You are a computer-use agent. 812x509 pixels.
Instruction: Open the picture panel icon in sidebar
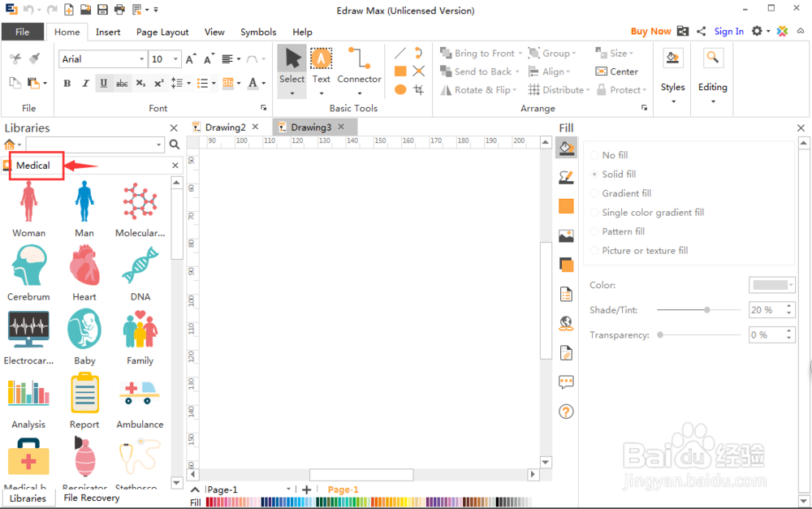[566, 236]
